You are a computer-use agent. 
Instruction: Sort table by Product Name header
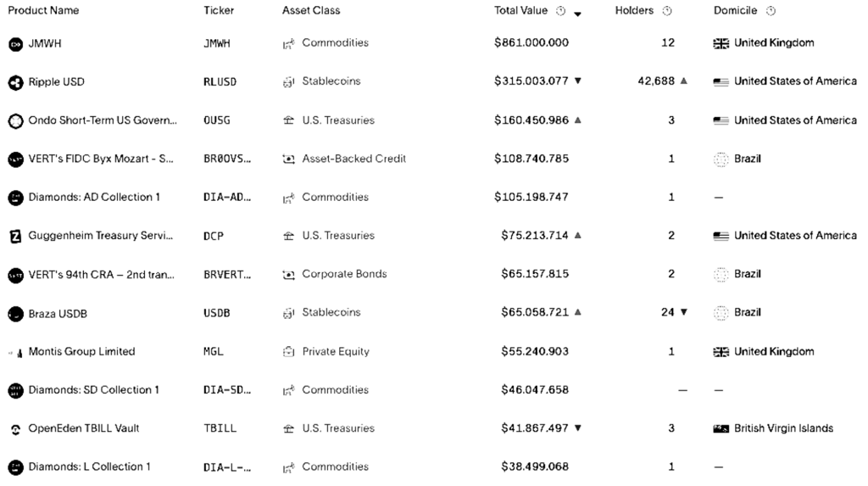(x=43, y=11)
